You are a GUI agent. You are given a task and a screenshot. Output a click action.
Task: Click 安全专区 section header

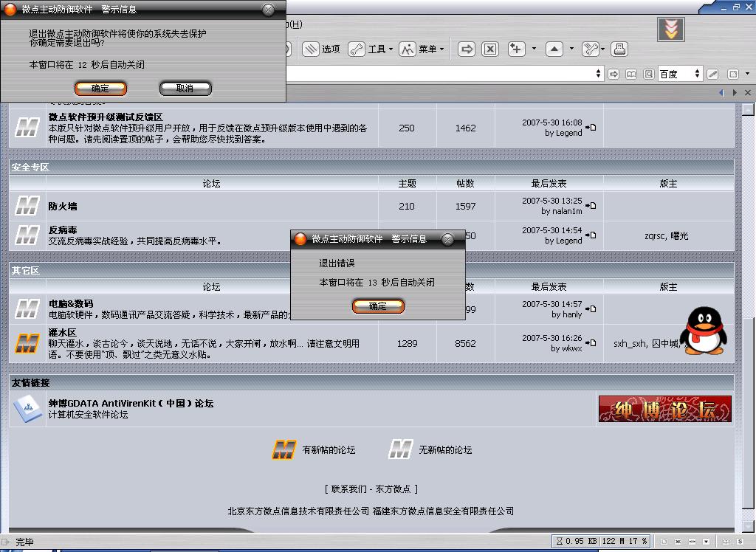pyautogui.click(x=30, y=168)
